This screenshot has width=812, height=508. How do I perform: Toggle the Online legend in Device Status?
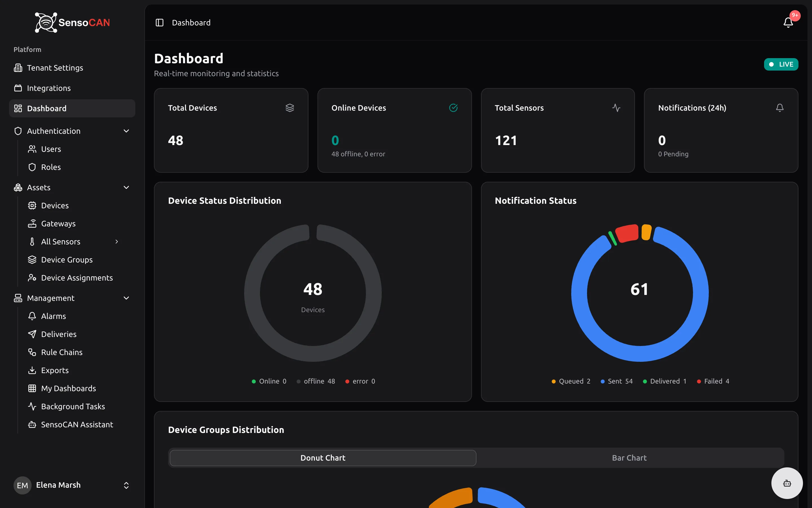(x=269, y=381)
